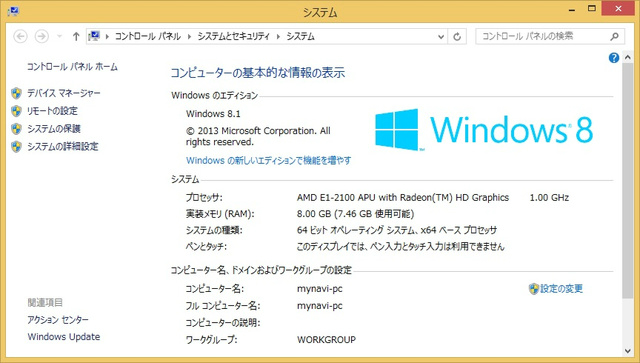Click the shield icon beside リモートの設定
Image resolution: width=640 pixels, height=363 pixels.
(x=16, y=111)
